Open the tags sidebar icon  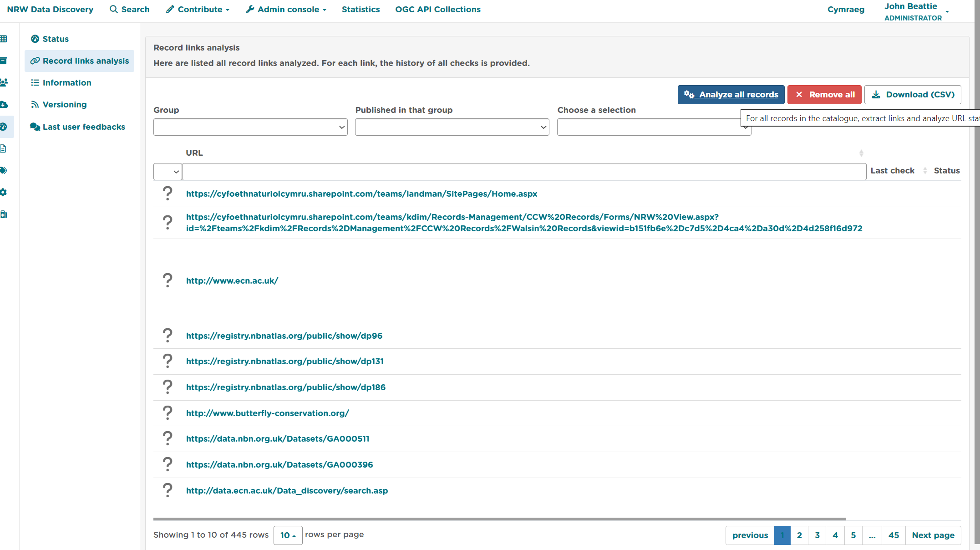(4, 170)
